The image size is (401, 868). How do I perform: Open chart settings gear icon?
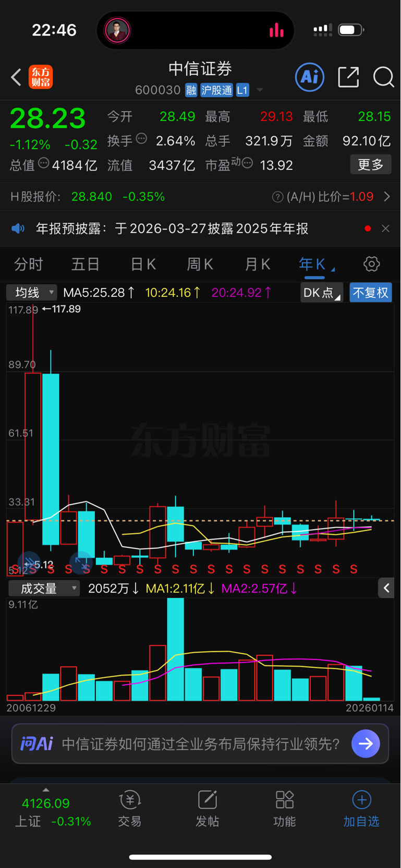click(371, 264)
